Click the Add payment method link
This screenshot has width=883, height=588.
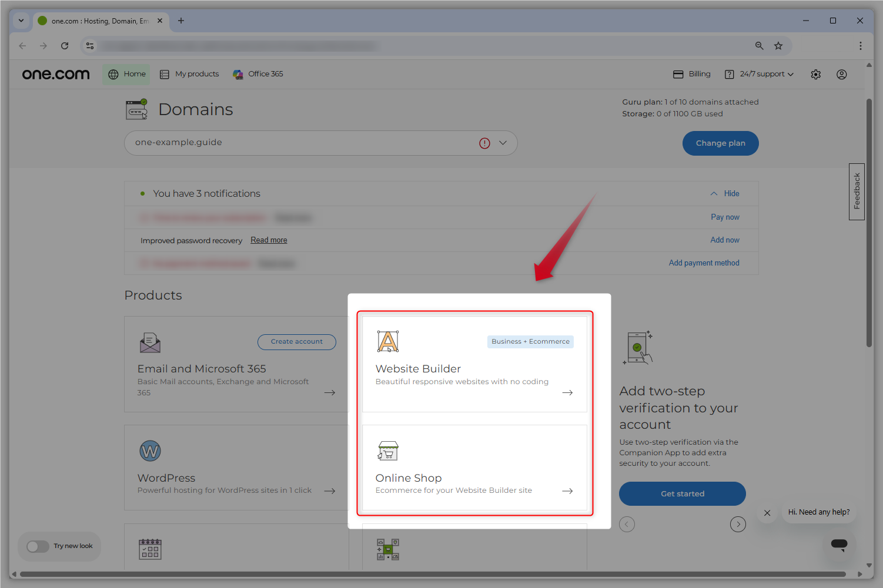click(x=704, y=263)
